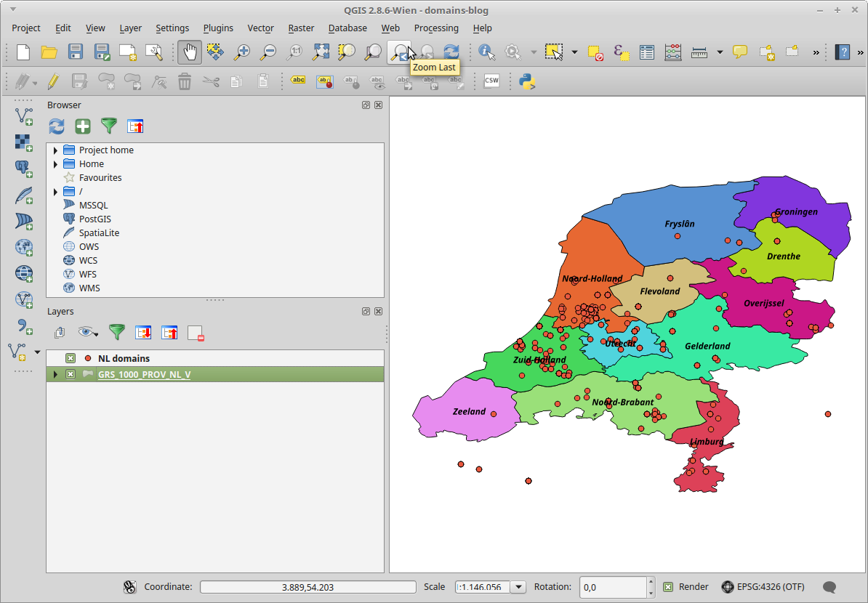Expand the GRS_1000_PROV_NL_V layer legend
Screen dimensions: 868x603
[x=55, y=374]
